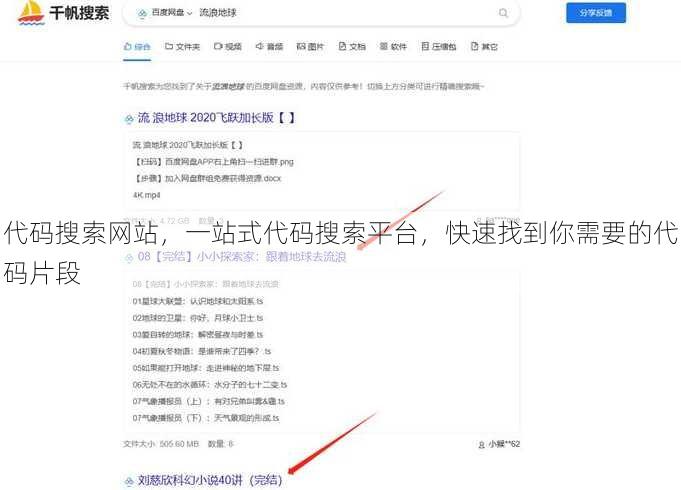Click file 【步骤】加入网盘群组免费获得资源.docx
This screenshot has height=490, width=681.
(207, 179)
